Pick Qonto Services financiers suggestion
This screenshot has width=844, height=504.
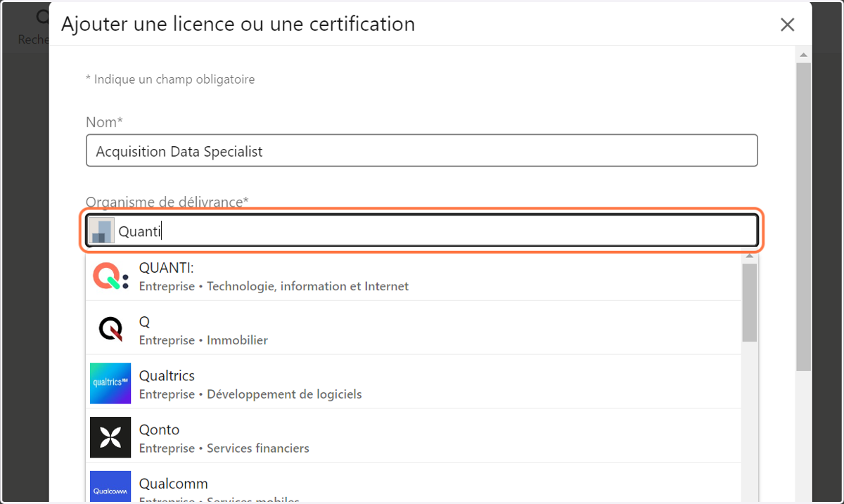coord(414,437)
